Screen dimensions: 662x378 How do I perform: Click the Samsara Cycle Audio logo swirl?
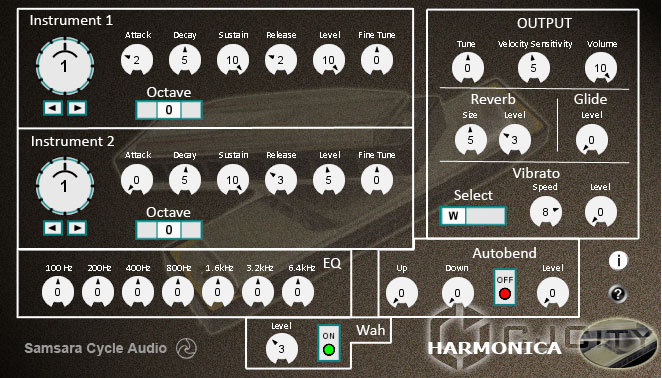click(186, 348)
